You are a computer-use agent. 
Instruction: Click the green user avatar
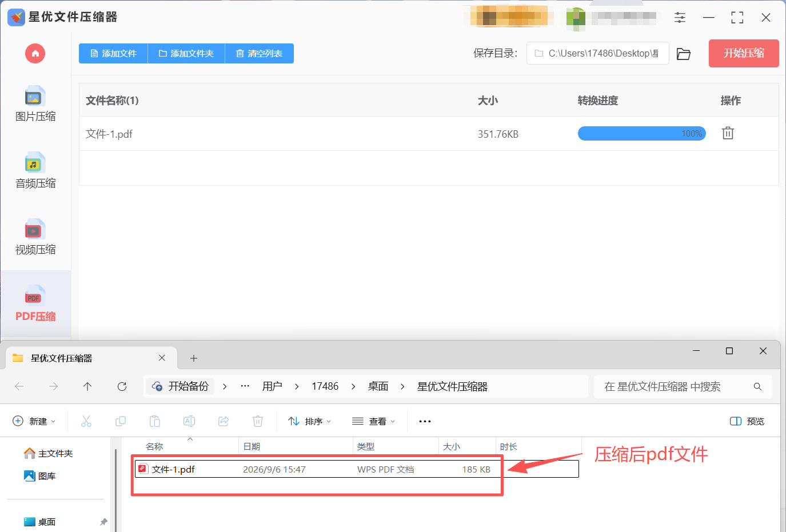pos(576,18)
